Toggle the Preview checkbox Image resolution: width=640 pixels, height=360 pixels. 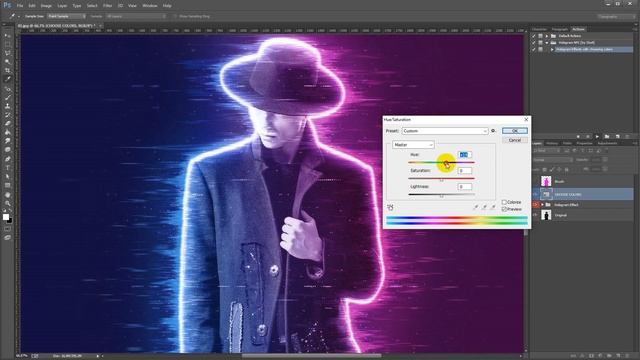pyautogui.click(x=504, y=209)
